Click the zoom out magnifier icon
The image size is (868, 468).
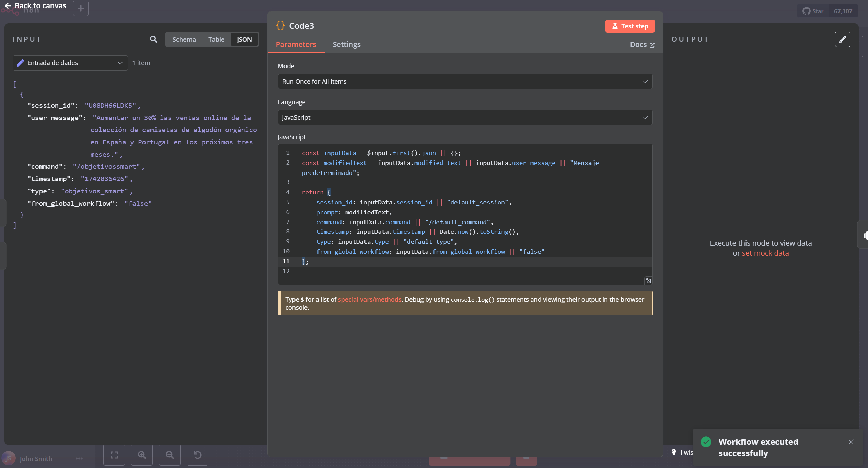click(x=170, y=455)
